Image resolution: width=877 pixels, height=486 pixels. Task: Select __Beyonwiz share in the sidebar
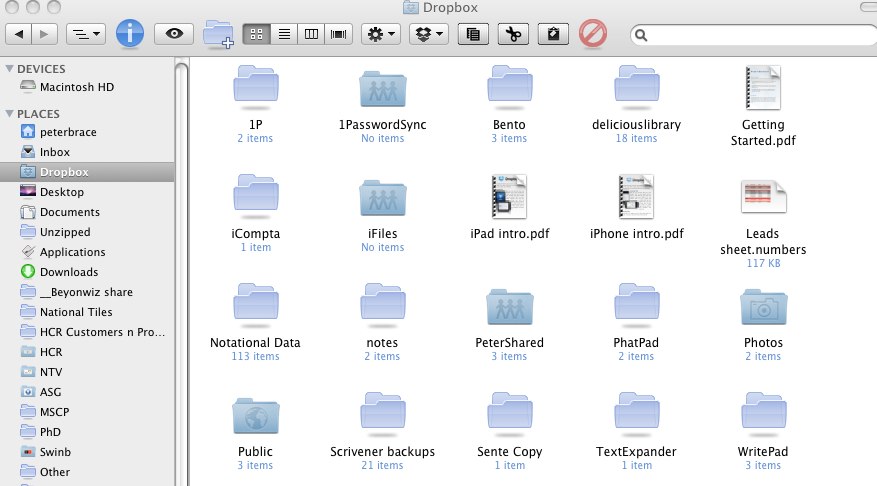pos(87,292)
